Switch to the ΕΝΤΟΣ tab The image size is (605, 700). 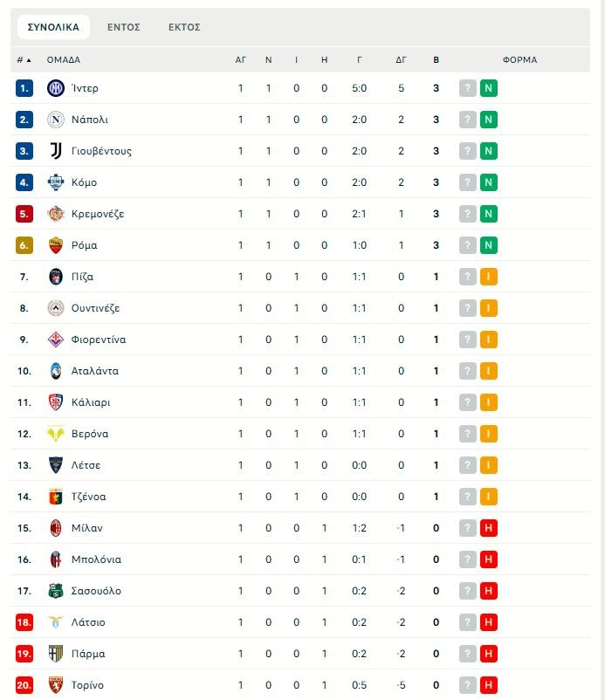[x=124, y=27]
